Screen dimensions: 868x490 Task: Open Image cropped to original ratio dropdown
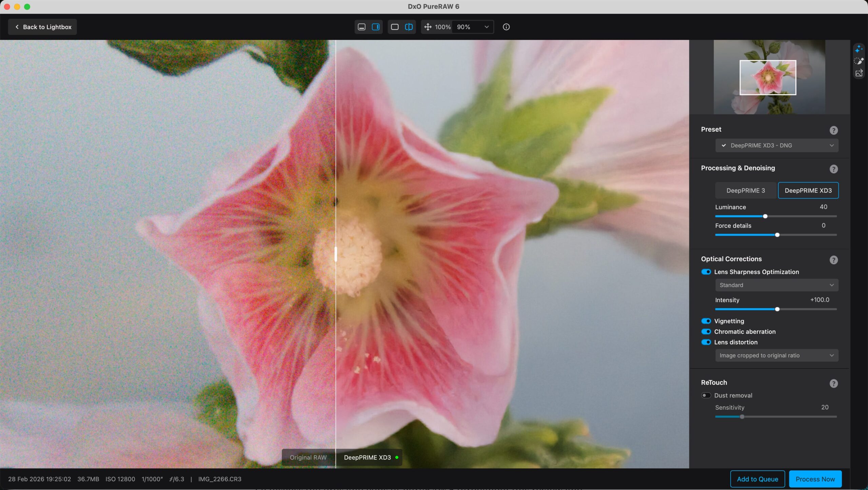tap(777, 355)
